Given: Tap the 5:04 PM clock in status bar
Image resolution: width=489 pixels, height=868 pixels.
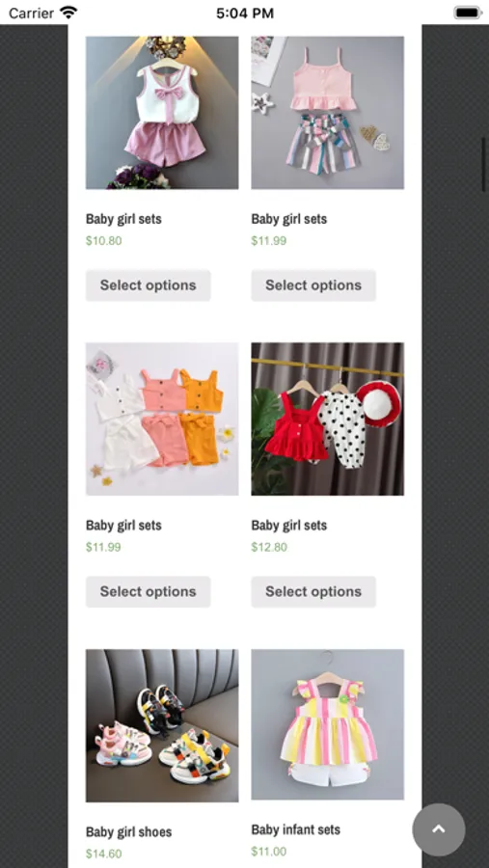Looking at the screenshot, I should coord(245,13).
